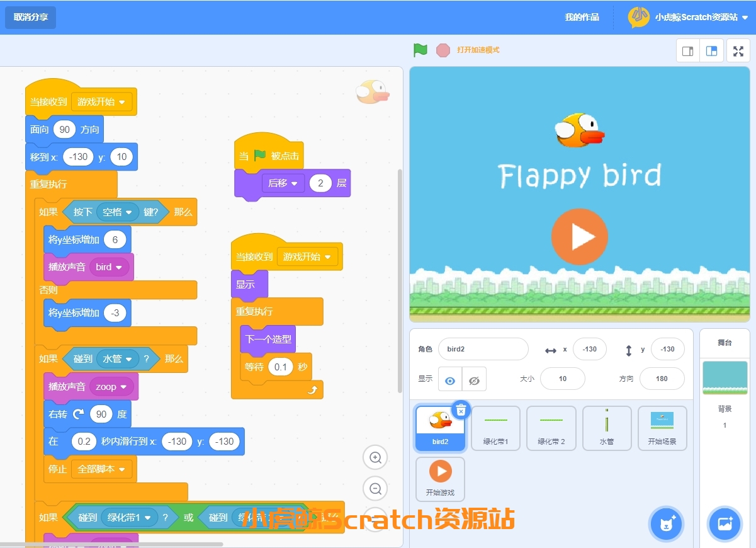Click the red stop sign icon
The height and width of the screenshot is (548, 756).
coord(443,50)
